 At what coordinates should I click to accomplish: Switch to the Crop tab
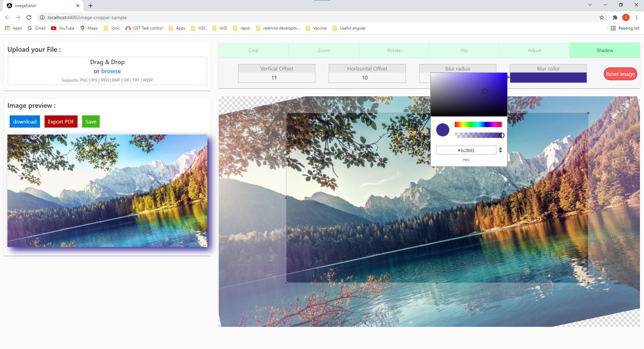coord(254,50)
